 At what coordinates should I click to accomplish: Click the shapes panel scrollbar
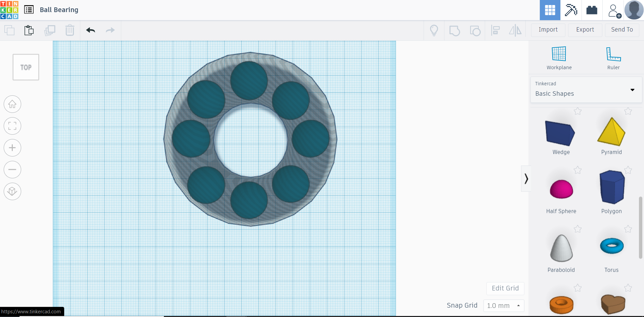pyautogui.click(x=640, y=228)
